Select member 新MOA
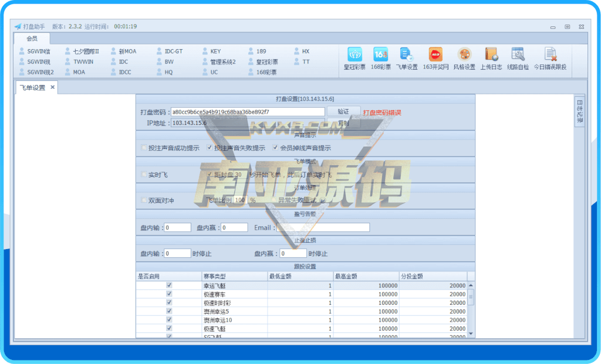The width and height of the screenshot is (601, 364). click(123, 52)
